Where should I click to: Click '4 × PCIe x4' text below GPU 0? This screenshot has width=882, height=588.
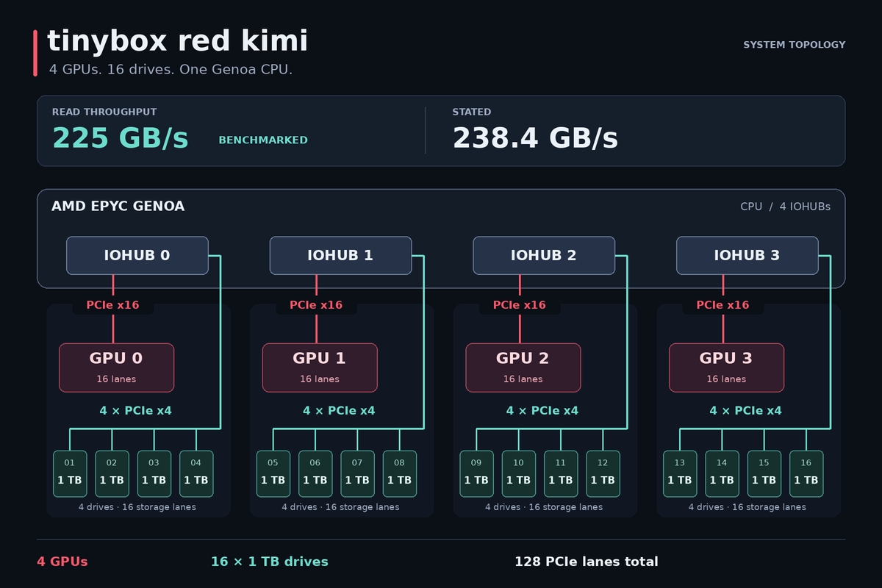coord(136,411)
